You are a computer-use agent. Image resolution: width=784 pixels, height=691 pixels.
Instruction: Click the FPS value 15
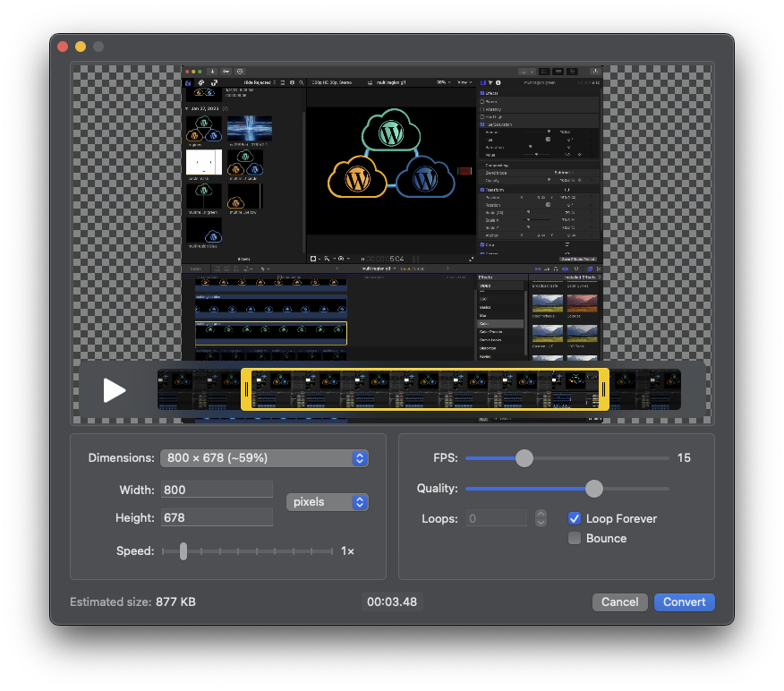point(684,458)
